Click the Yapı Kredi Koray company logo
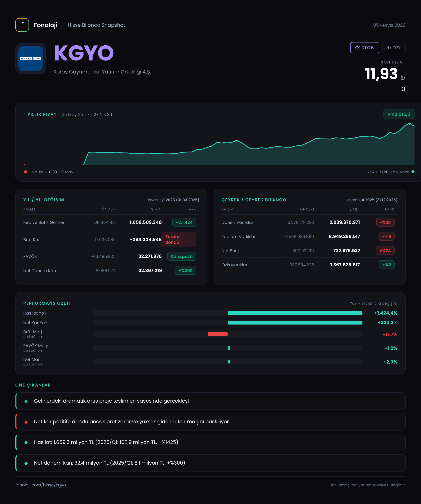This screenshot has width=421, height=504. click(31, 59)
